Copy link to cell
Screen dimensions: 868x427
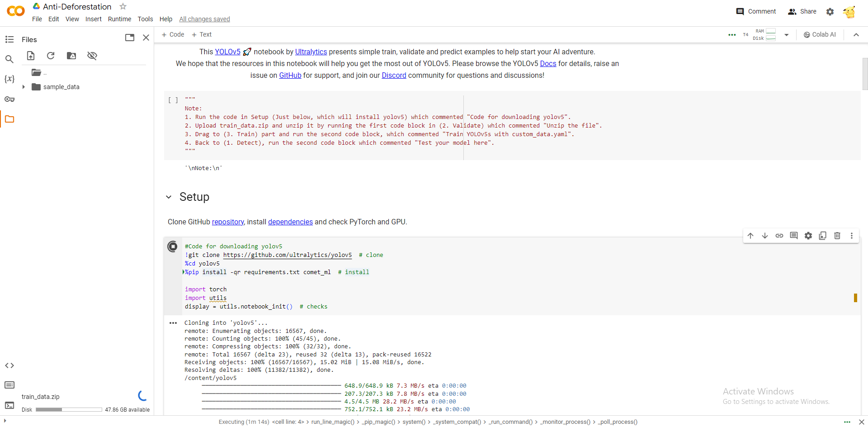[x=779, y=236]
